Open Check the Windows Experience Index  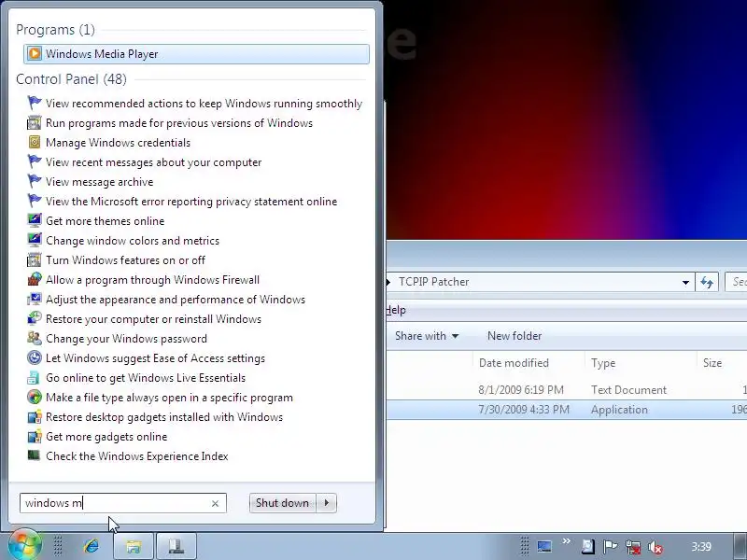pos(136,456)
